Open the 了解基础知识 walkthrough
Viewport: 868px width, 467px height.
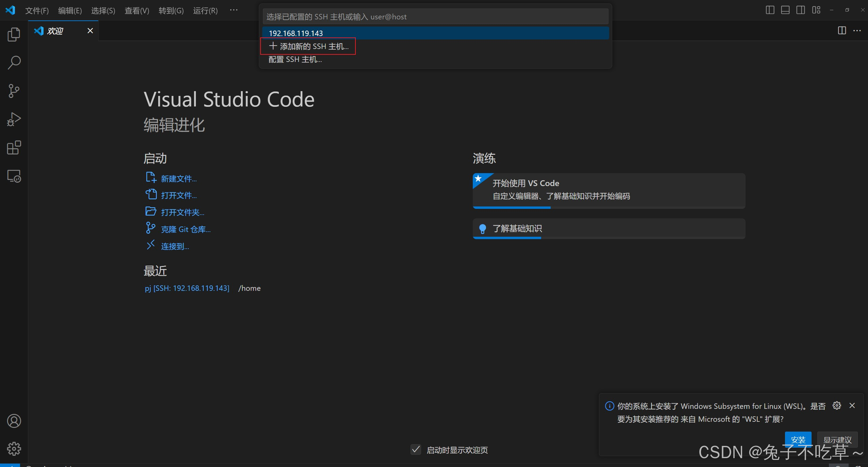609,229
